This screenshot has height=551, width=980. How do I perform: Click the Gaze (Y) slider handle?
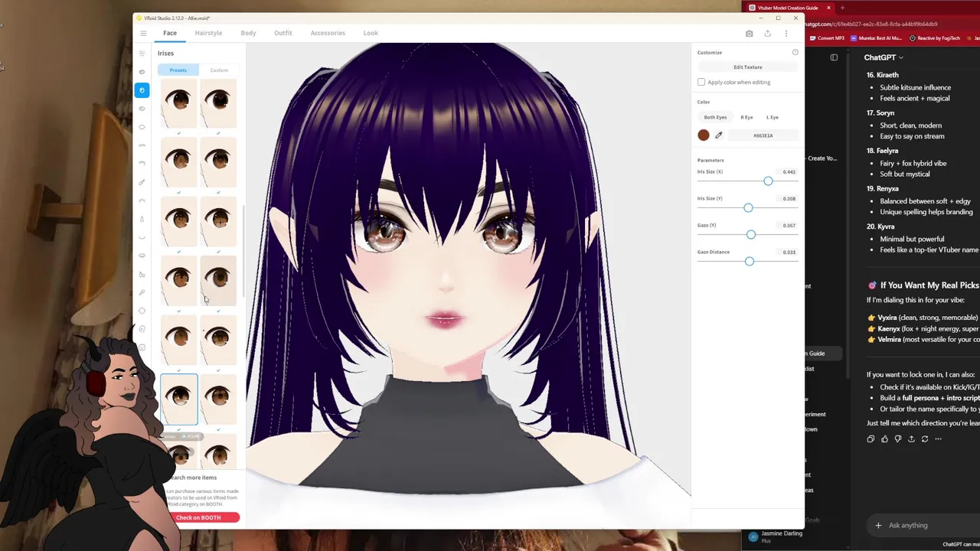[x=751, y=235]
